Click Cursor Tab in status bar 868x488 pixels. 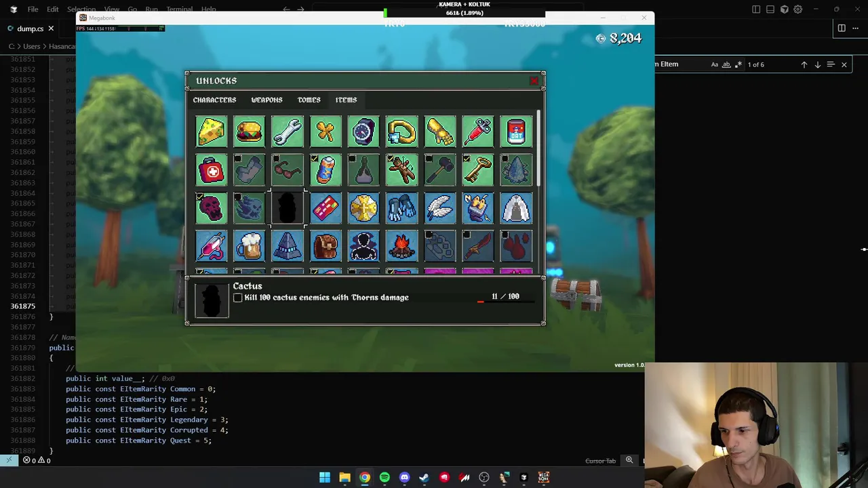click(x=600, y=461)
